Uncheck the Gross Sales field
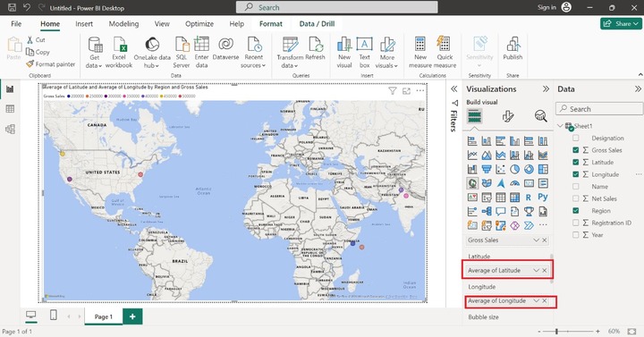 (576, 150)
